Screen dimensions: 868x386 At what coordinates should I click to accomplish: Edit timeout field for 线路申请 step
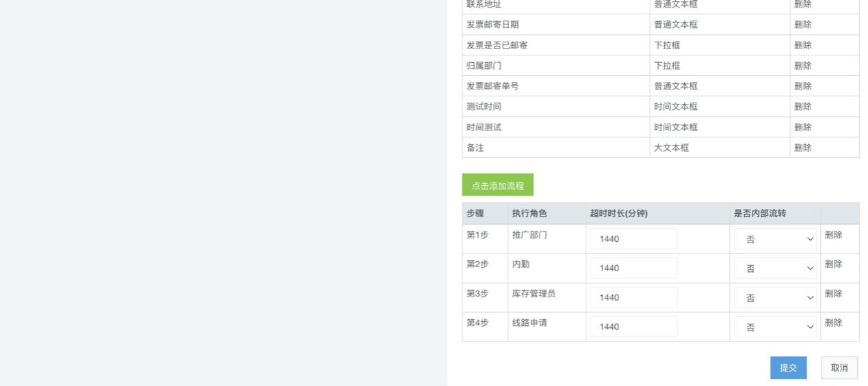coord(633,327)
